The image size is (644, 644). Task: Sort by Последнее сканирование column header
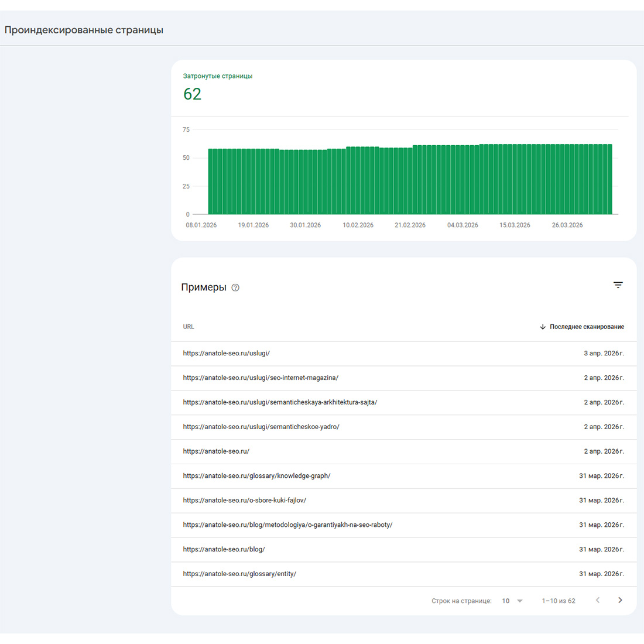[587, 327]
